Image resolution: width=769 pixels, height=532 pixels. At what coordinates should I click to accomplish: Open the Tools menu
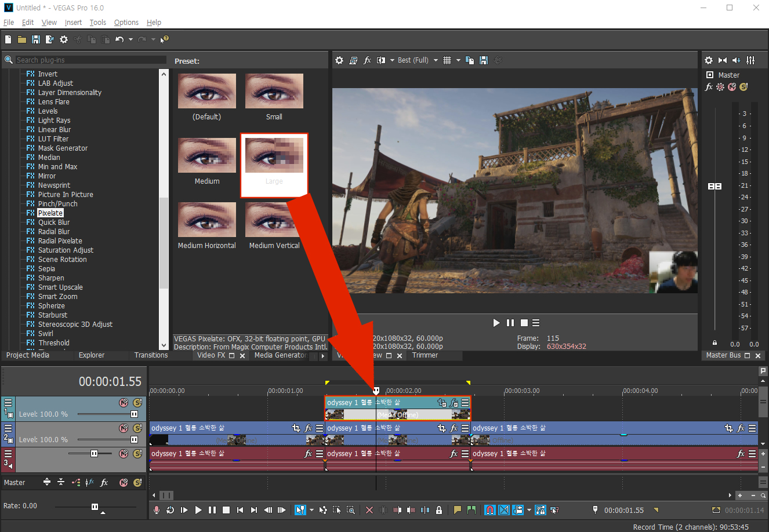pos(97,22)
